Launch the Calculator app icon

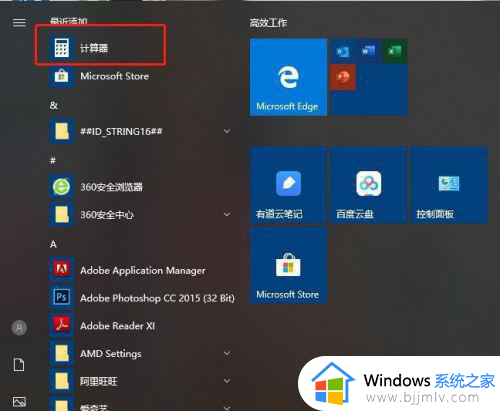(x=62, y=48)
